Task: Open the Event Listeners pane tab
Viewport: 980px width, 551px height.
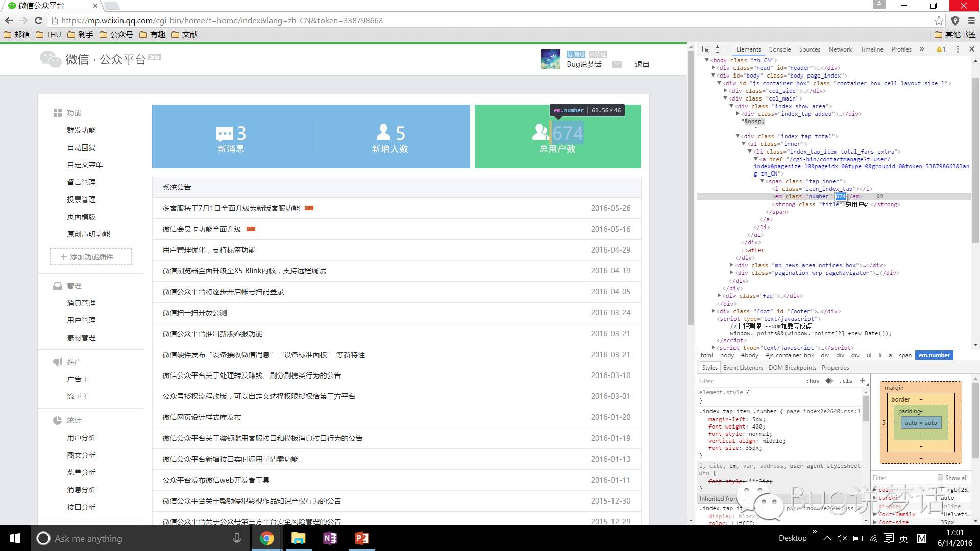Action: 743,368
